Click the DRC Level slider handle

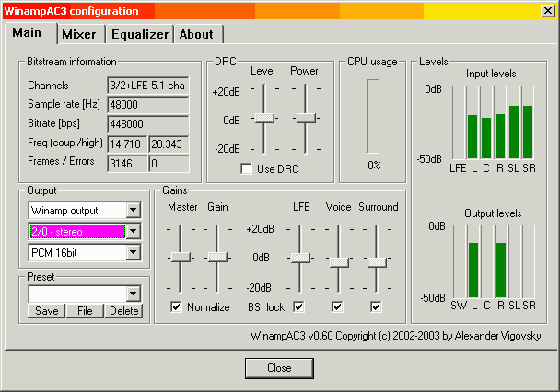click(264, 118)
